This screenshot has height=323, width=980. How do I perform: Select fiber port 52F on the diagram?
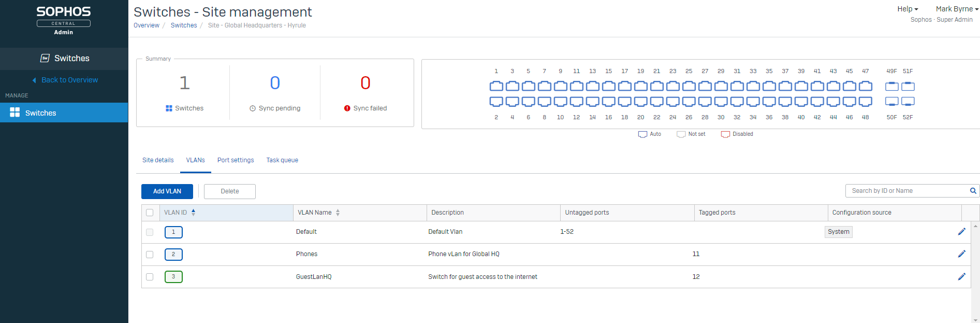(908, 101)
